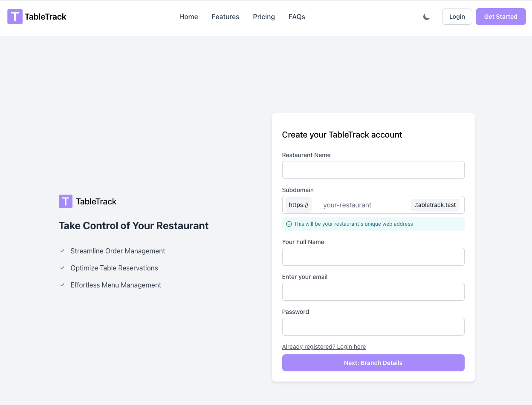Open the Pricing nav link
532x405 pixels.
pyautogui.click(x=264, y=17)
